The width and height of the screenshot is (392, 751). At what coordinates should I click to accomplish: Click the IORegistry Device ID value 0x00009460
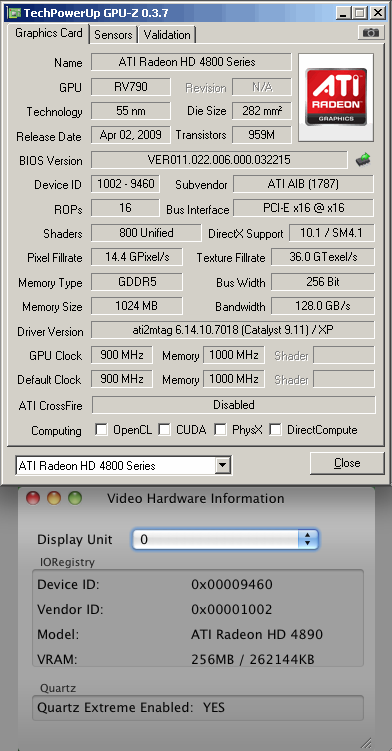232,584
